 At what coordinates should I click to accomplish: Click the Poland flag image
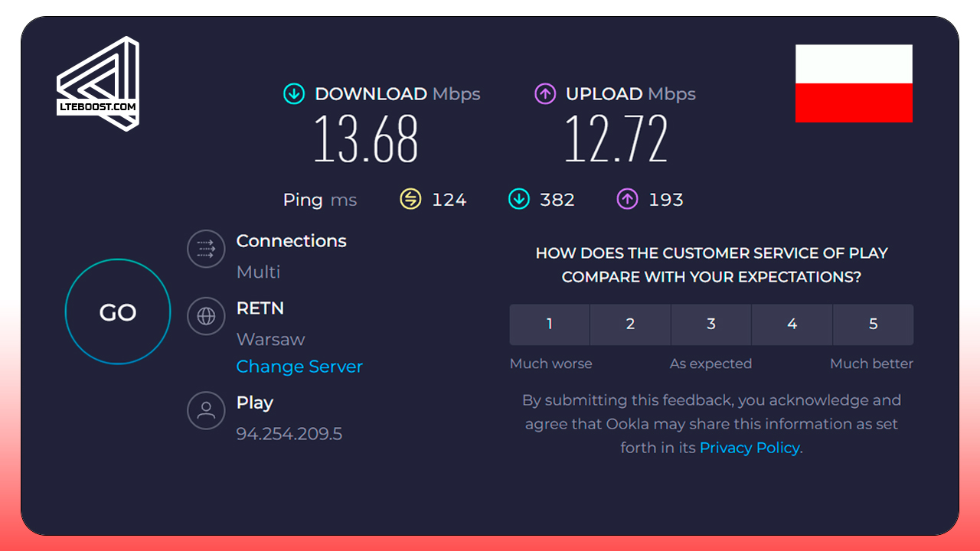(854, 83)
